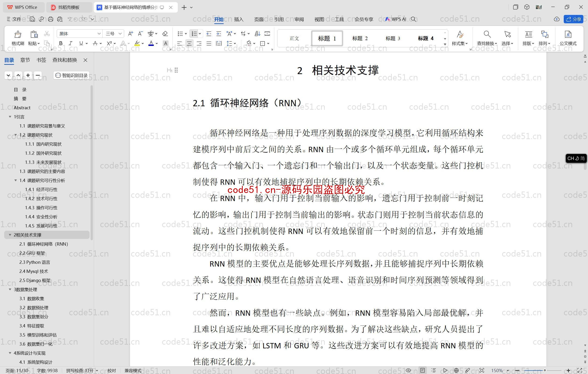Screen dimensions: 588x374
Task: Apply the 正文 style
Action: click(294, 38)
